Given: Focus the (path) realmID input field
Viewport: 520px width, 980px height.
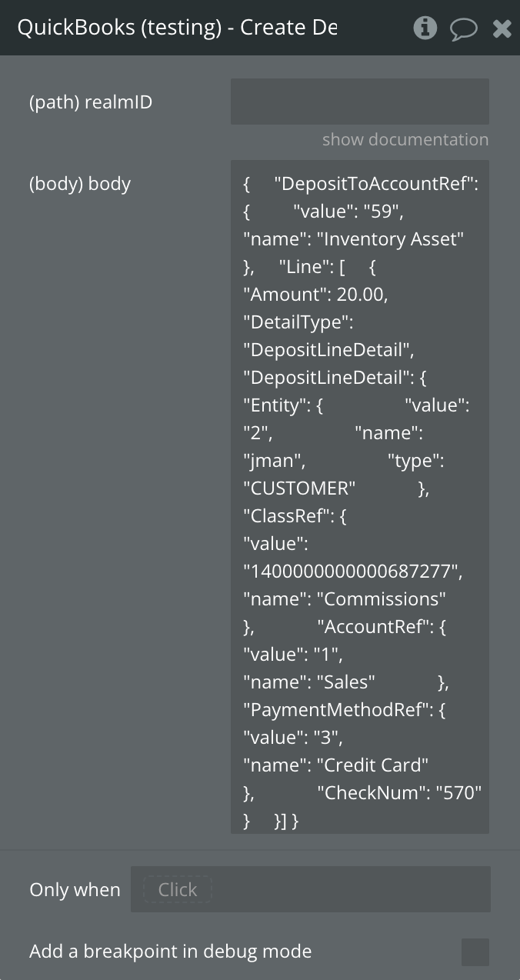Looking at the screenshot, I should tap(359, 102).
